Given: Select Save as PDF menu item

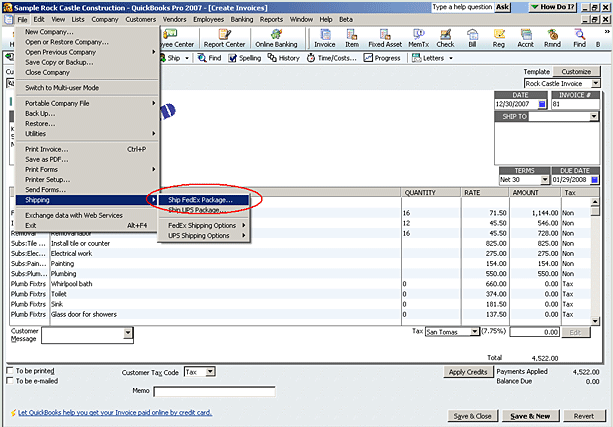Looking at the screenshot, I should (87, 160).
